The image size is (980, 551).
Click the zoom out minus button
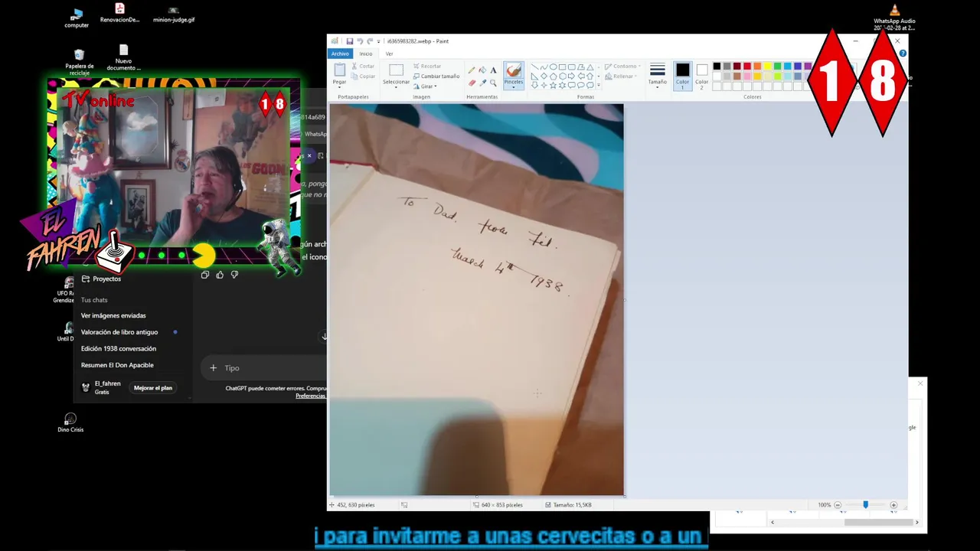(838, 505)
